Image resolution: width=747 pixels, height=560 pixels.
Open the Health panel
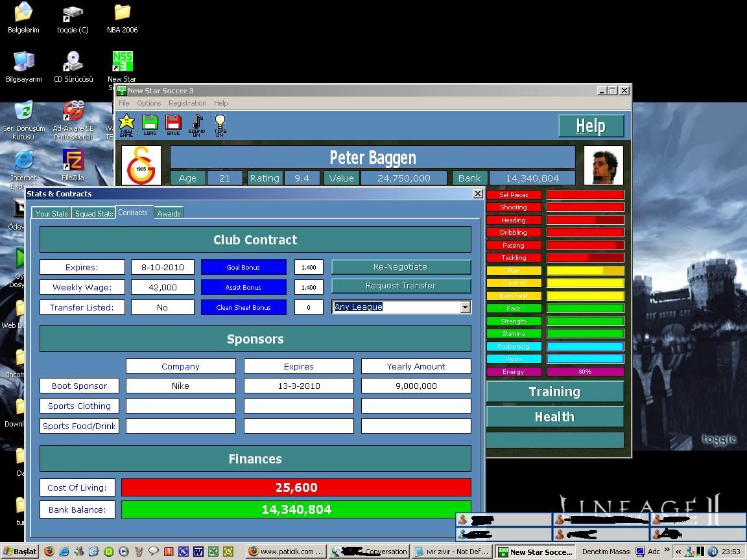555,417
